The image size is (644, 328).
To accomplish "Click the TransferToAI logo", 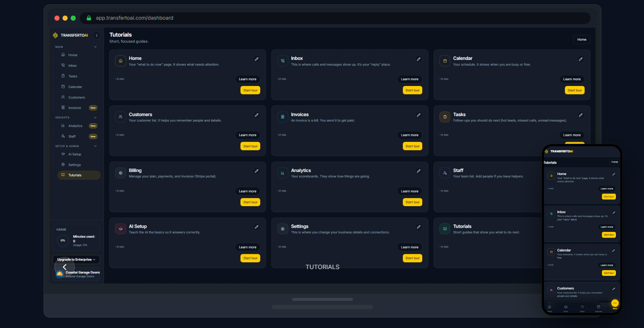I will (x=55, y=35).
